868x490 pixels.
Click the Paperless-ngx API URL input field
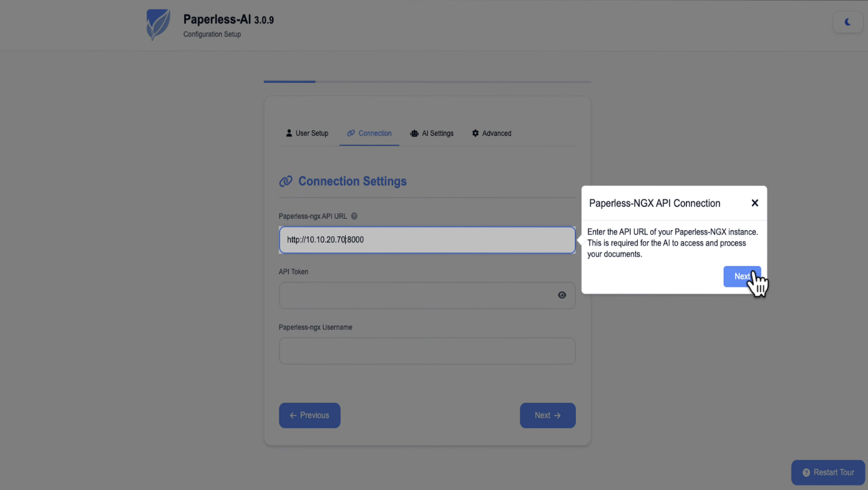tap(427, 240)
